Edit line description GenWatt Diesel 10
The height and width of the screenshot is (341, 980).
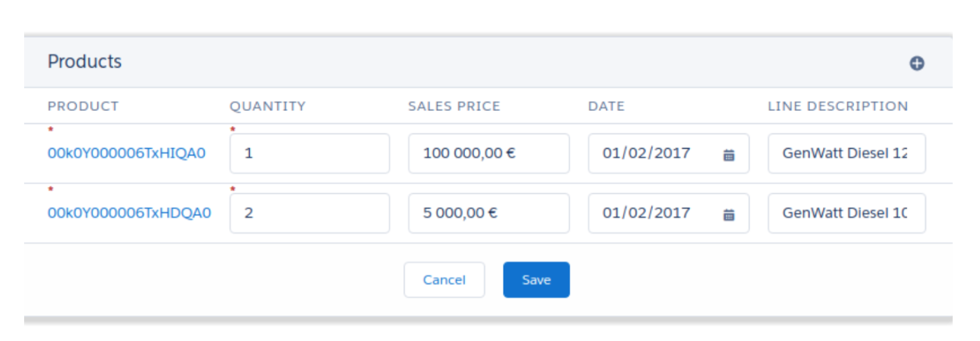[847, 214]
